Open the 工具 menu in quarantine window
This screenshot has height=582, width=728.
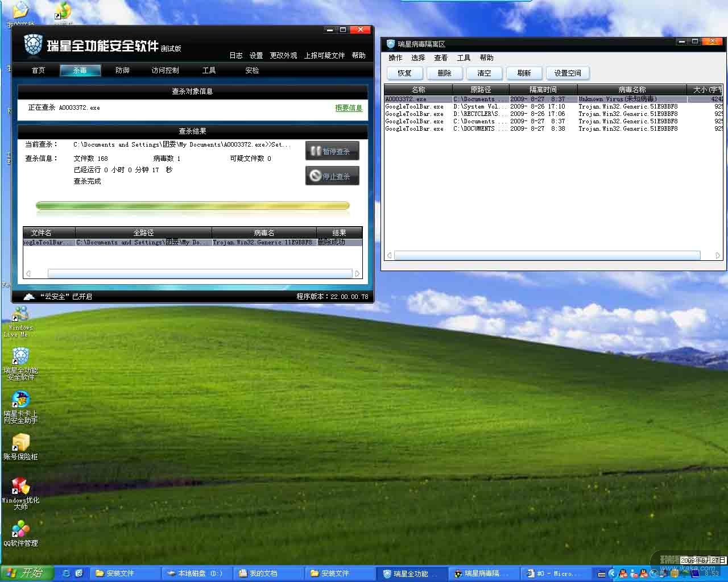464,58
